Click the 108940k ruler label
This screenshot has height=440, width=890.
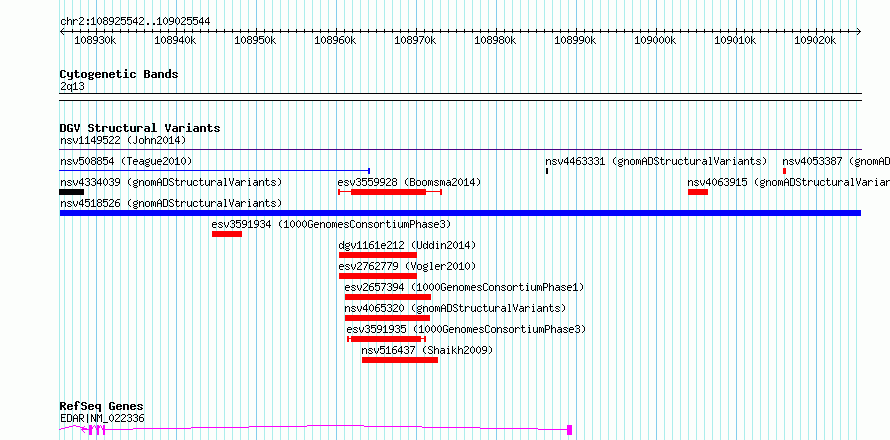tap(175, 40)
